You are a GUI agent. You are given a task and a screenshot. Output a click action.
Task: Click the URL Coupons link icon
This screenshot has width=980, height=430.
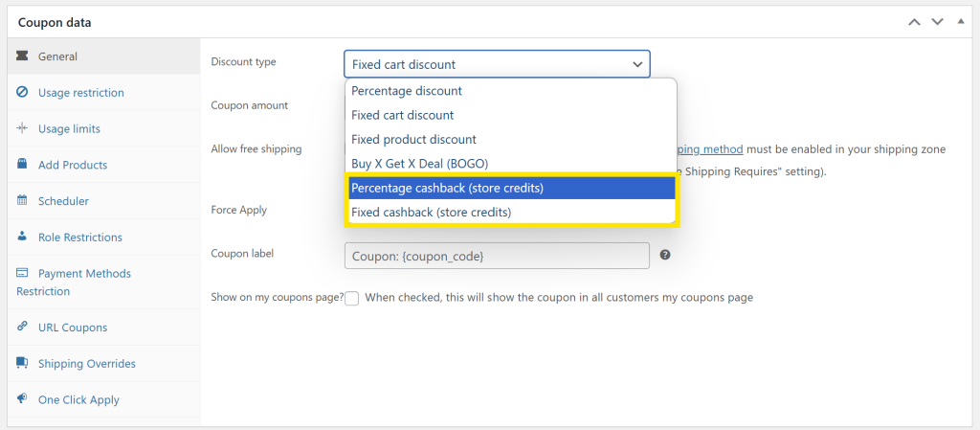(22, 328)
